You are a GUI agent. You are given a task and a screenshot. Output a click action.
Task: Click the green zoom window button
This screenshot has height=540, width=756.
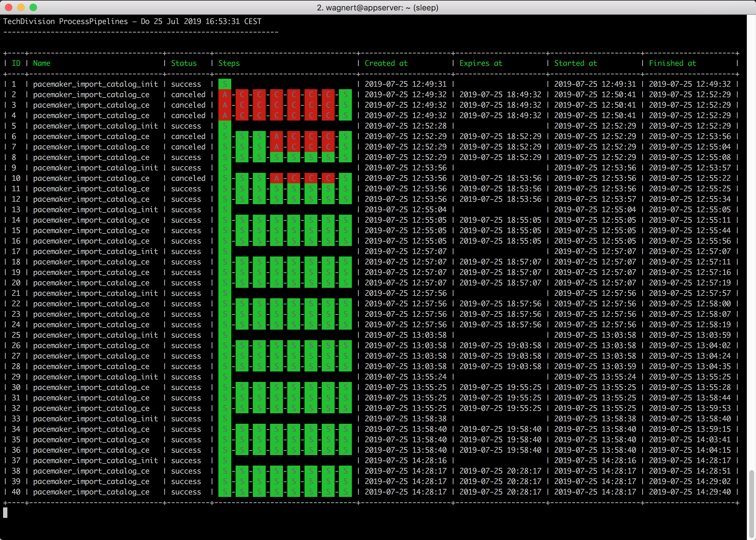(x=33, y=7)
